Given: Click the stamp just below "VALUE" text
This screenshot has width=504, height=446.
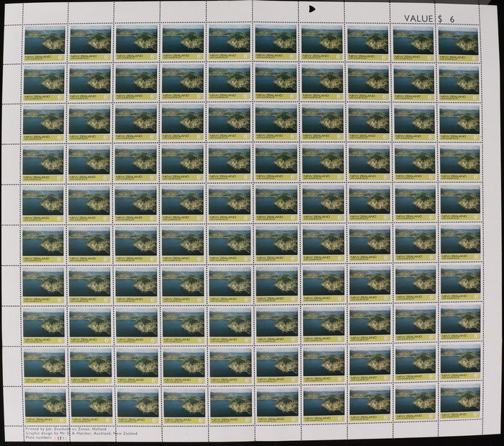Looking at the screenshot, I should (413, 42).
